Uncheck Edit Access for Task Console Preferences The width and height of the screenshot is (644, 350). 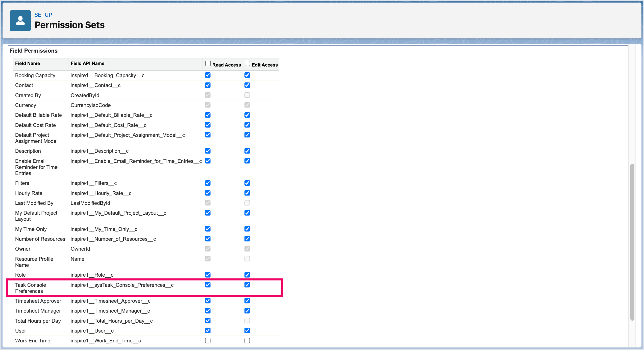click(x=247, y=285)
